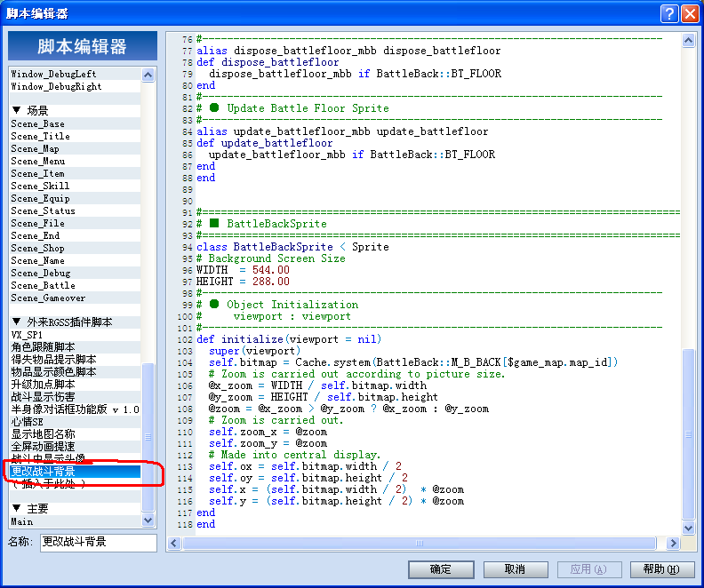
Task: Close the script editor window
Action: pyautogui.click(x=690, y=14)
